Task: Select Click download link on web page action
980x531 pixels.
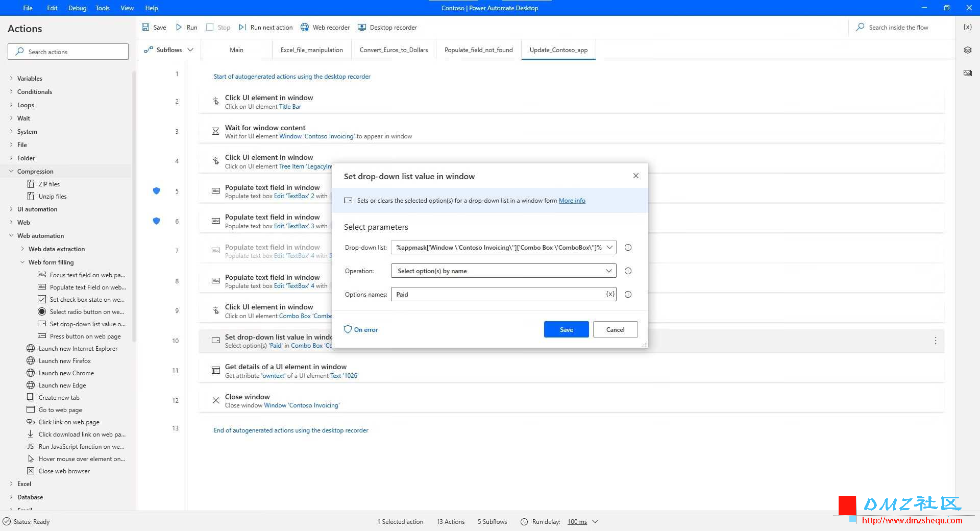Action: [x=82, y=434]
